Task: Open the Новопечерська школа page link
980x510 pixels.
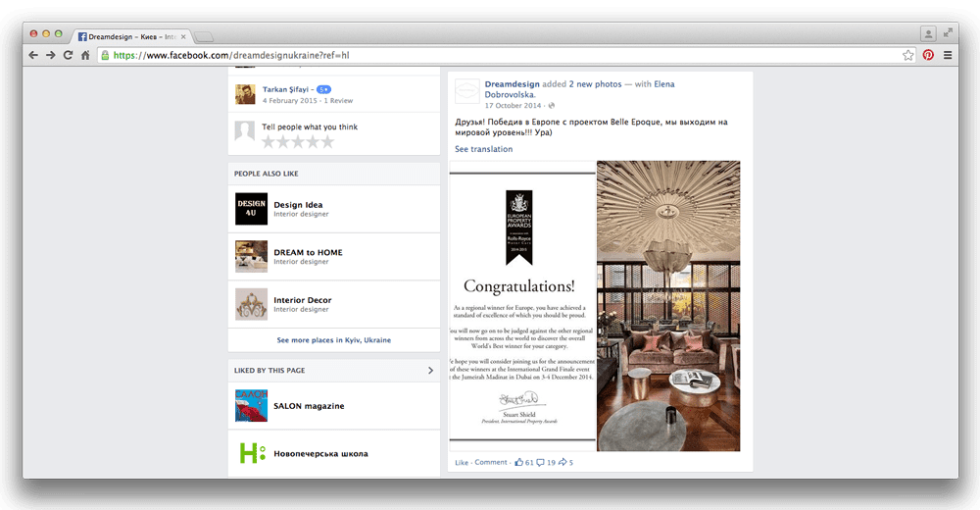Action: click(x=320, y=454)
